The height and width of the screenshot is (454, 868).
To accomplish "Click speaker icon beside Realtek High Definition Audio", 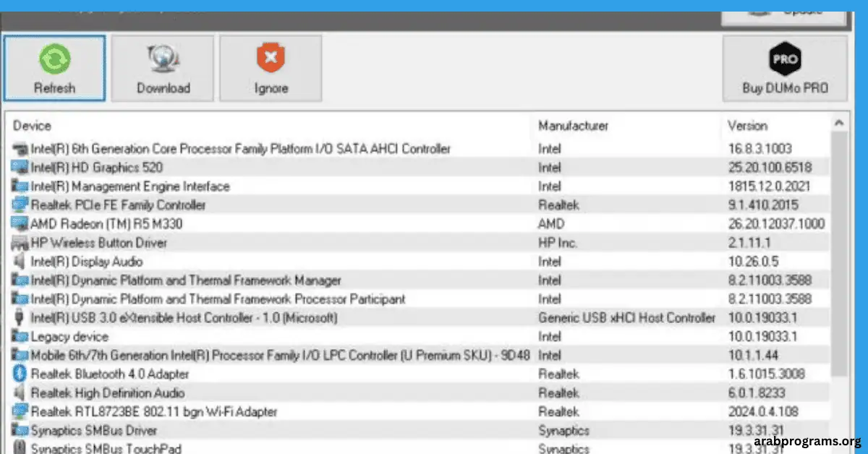I will click(x=20, y=393).
